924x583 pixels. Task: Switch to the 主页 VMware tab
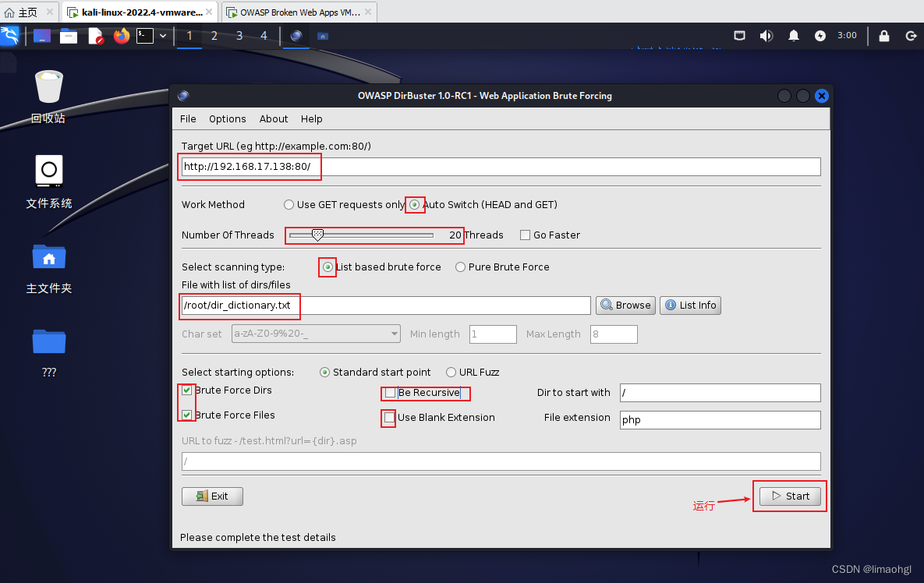tap(28, 12)
